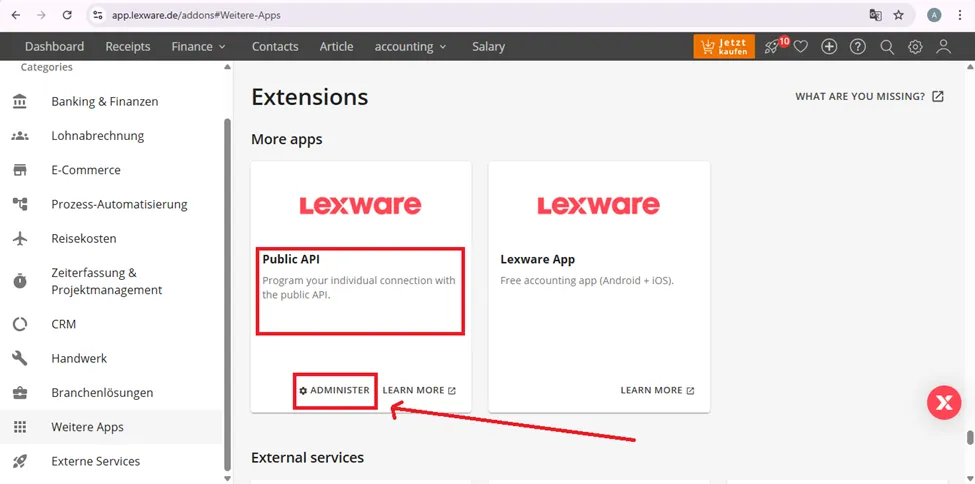This screenshot has width=975, height=484.
Task: Open the Dashboard menu item
Action: tap(55, 47)
